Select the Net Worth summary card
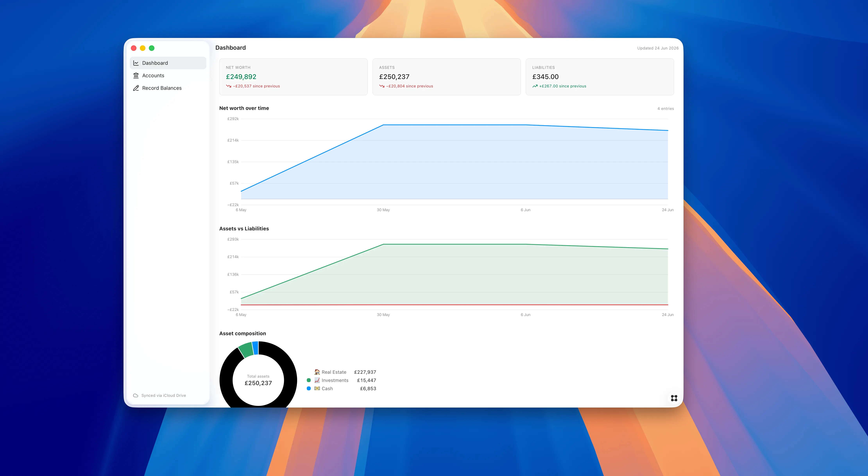This screenshot has width=868, height=476. click(293, 77)
